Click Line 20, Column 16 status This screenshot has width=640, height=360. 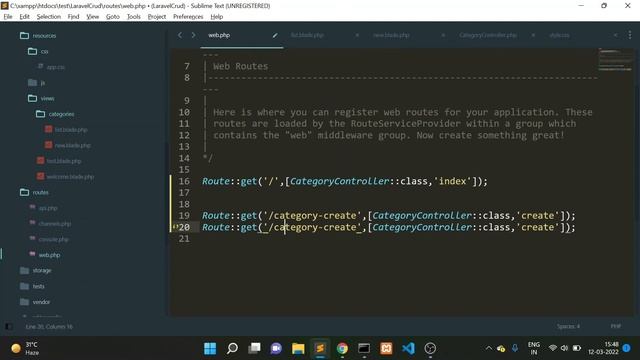(49, 327)
